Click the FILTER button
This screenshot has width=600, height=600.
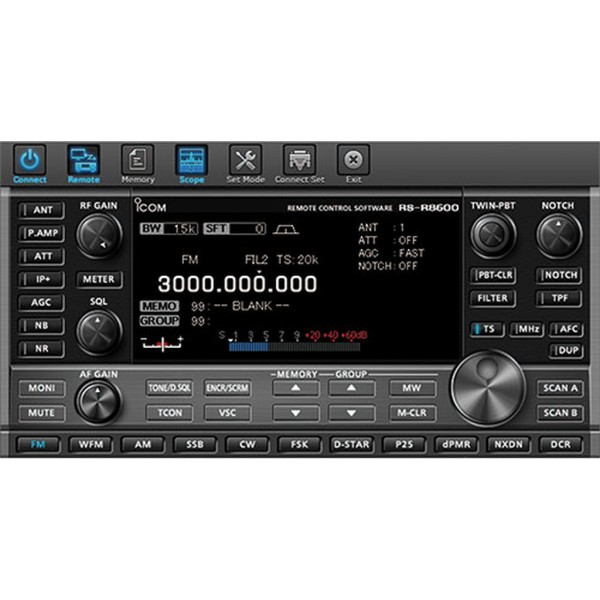pyautogui.click(x=493, y=298)
